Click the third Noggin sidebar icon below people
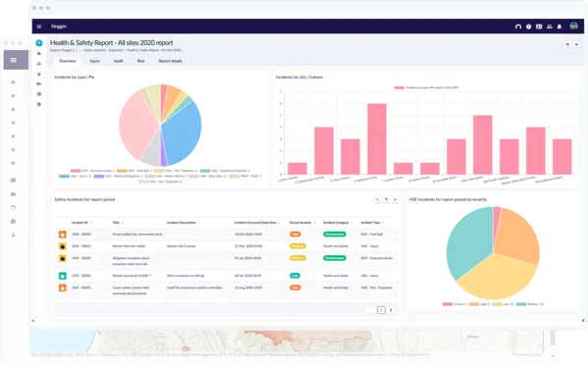This screenshot has height=366, width=588. [x=39, y=74]
